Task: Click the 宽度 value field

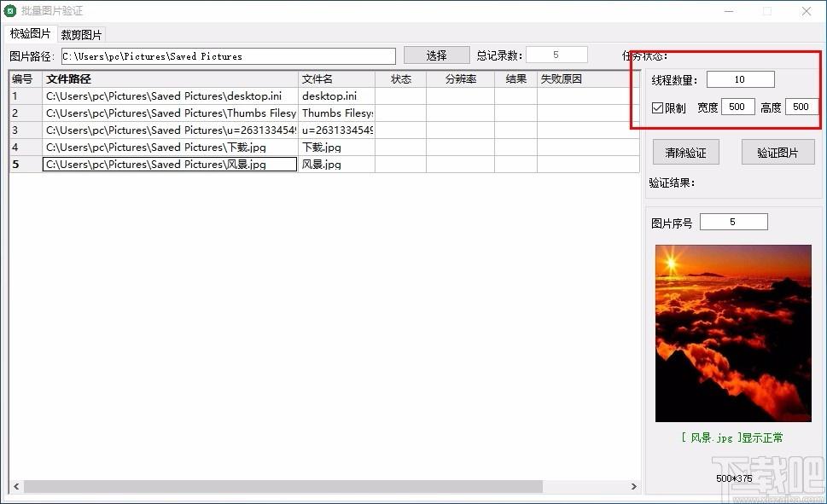Action: click(x=737, y=107)
